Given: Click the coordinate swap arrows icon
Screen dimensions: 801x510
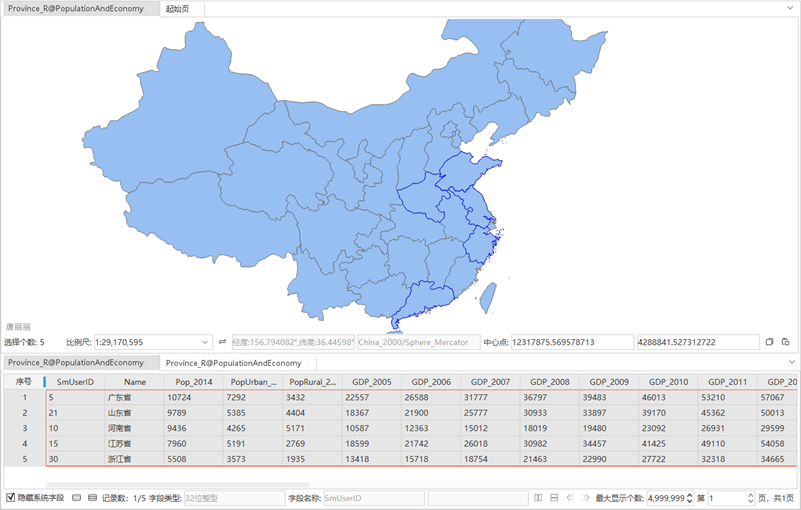Looking at the screenshot, I should click(222, 342).
